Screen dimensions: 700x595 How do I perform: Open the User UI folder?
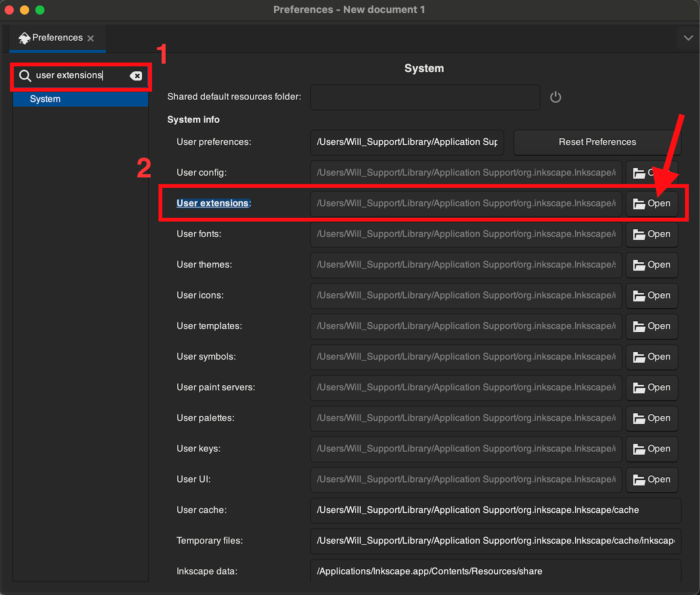(652, 480)
